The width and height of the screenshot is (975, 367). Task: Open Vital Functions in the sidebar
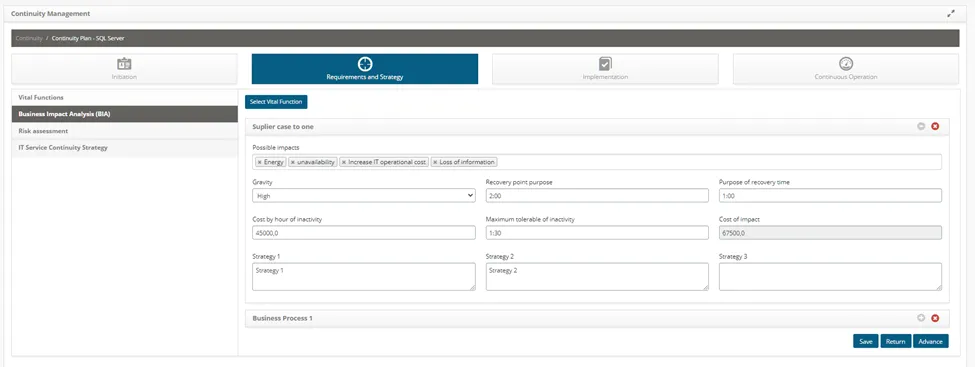124,98
